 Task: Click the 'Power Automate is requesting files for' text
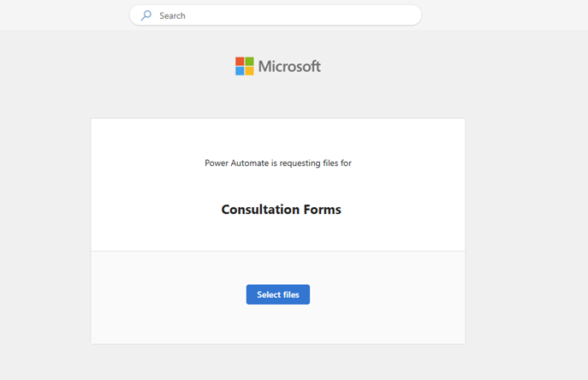pos(278,163)
